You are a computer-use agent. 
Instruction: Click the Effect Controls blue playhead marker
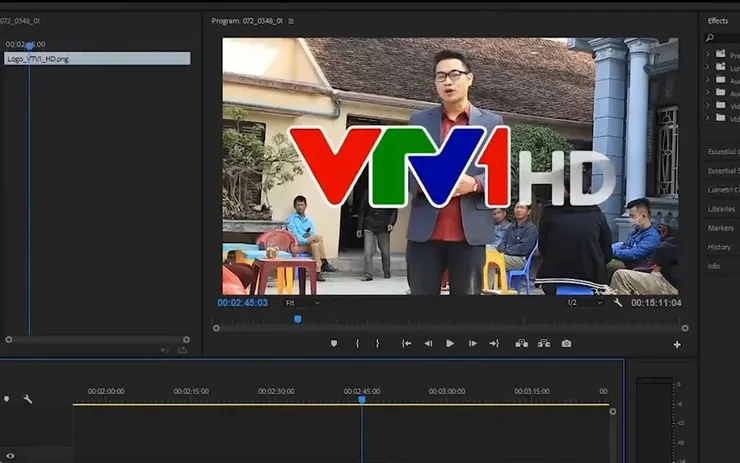click(29, 46)
